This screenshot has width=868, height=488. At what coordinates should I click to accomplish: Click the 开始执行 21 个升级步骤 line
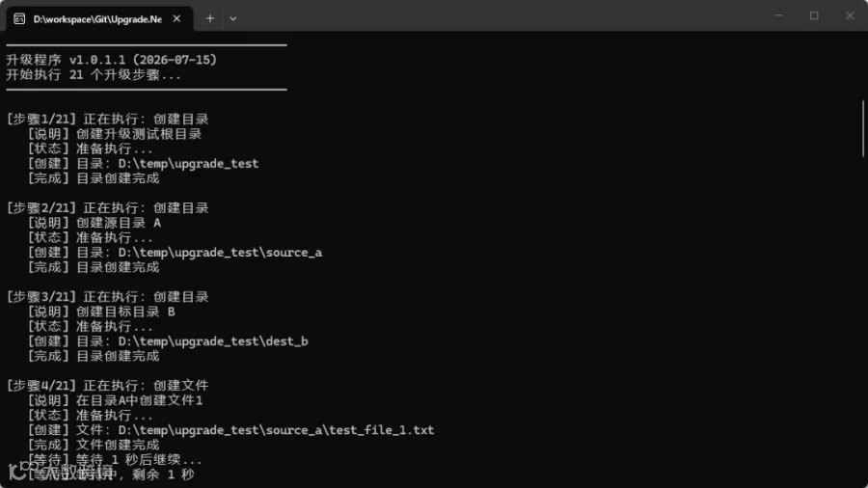click(x=94, y=74)
